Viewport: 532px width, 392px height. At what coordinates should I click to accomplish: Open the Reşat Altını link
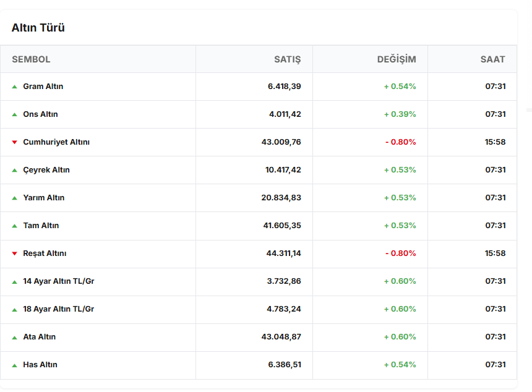[x=45, y=254]
